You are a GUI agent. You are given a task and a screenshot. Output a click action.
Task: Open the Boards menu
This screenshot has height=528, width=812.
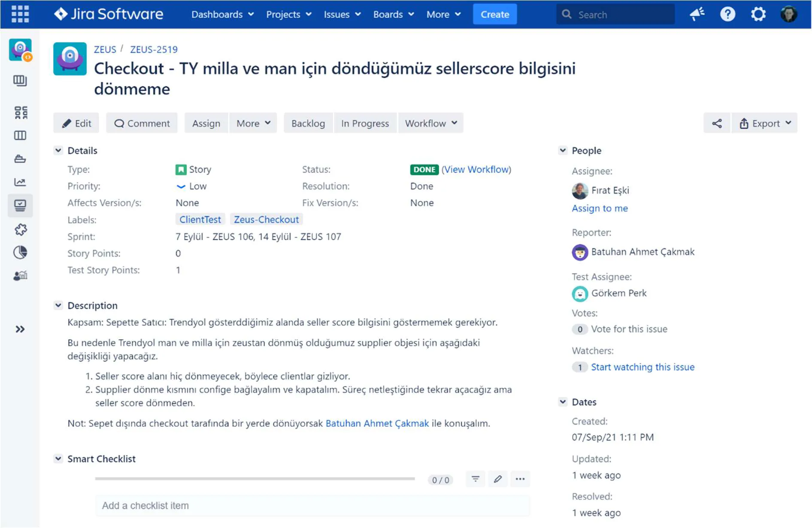[x=394, y=15]
